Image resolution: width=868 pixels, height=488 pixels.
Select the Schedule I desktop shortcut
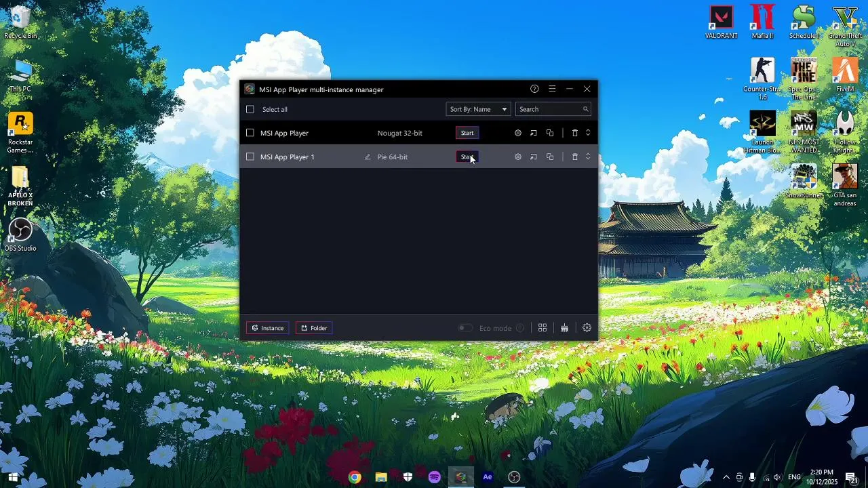click(804, 23)
